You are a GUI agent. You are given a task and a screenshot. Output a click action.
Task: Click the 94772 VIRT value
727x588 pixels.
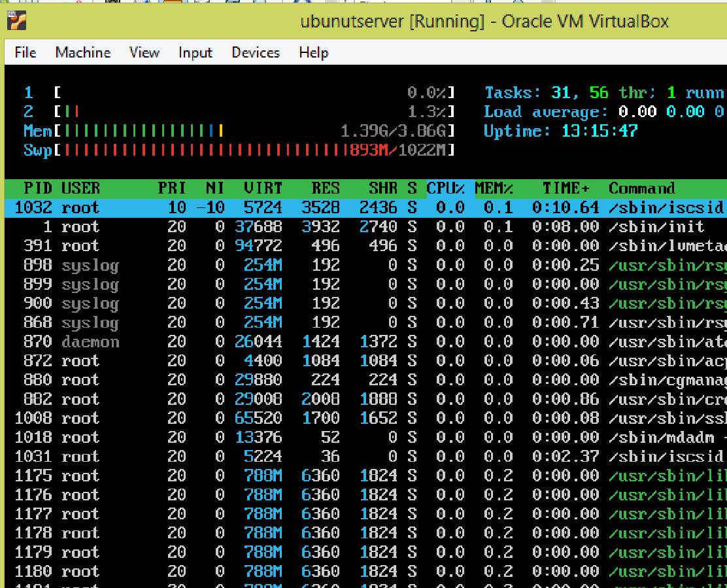tap(258, 246)
